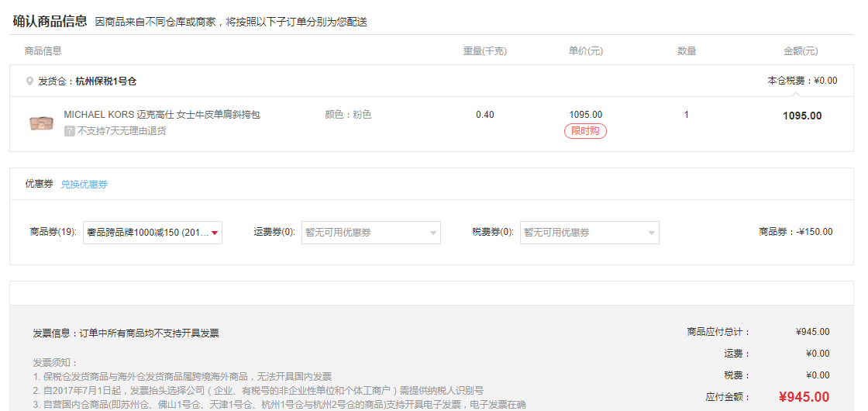Open the 运费券 coupon dropdown
This screenshot has width=868, height=411.
[x=371, y=233]
